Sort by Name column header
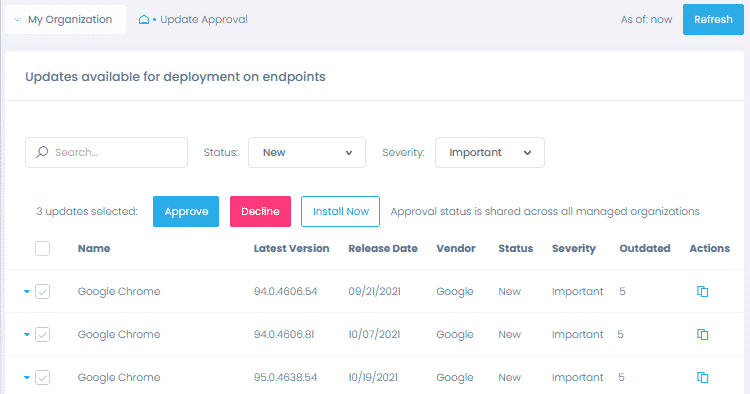 [94, 249]
